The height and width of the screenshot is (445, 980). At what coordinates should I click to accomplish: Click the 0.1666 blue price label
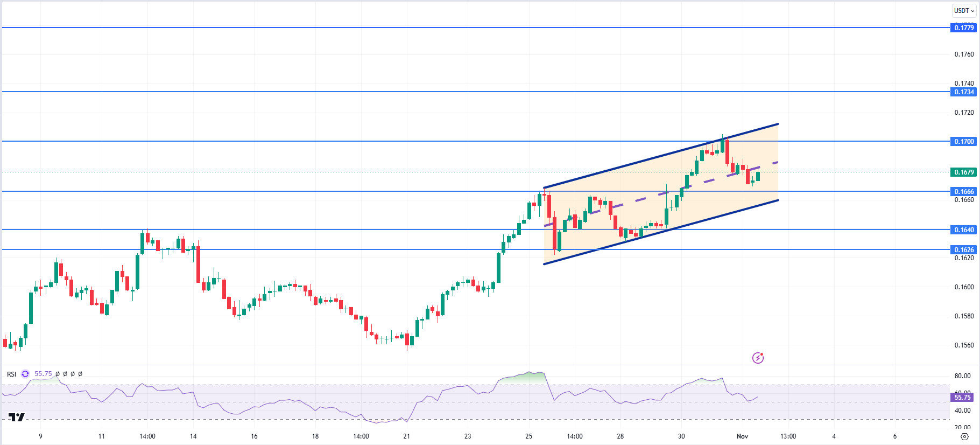pos(963,192)
